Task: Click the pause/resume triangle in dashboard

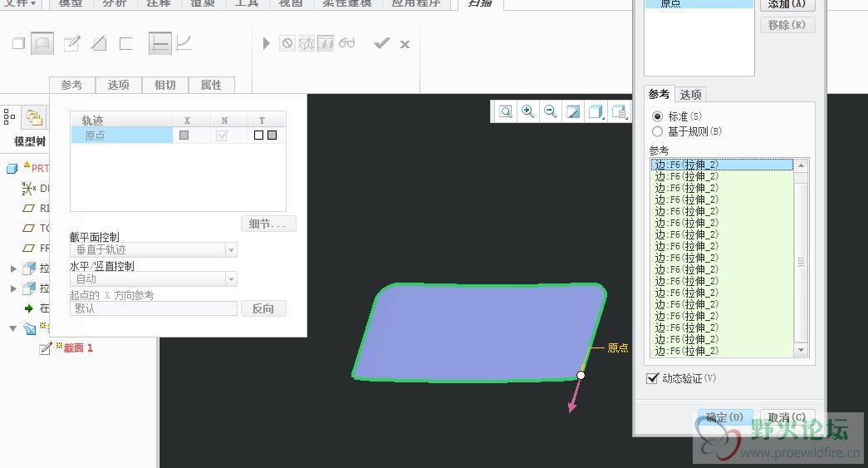Action: 267,43
